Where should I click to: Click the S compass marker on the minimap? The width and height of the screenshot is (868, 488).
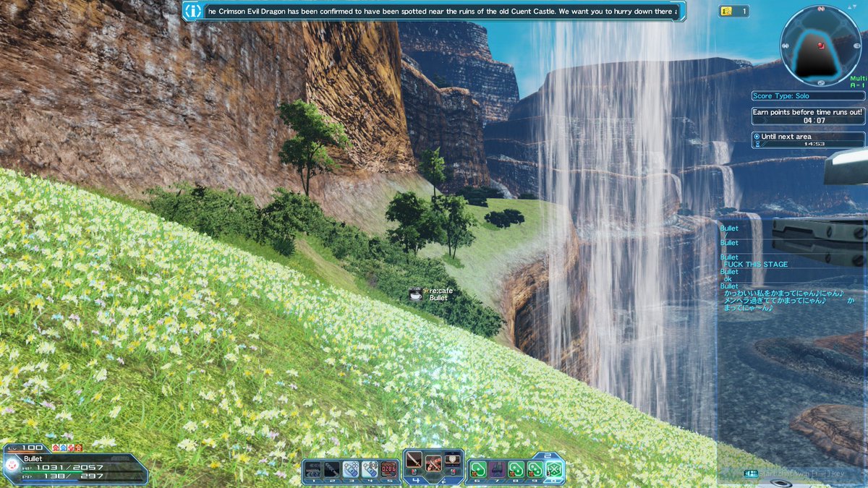[x=821, y=83]
